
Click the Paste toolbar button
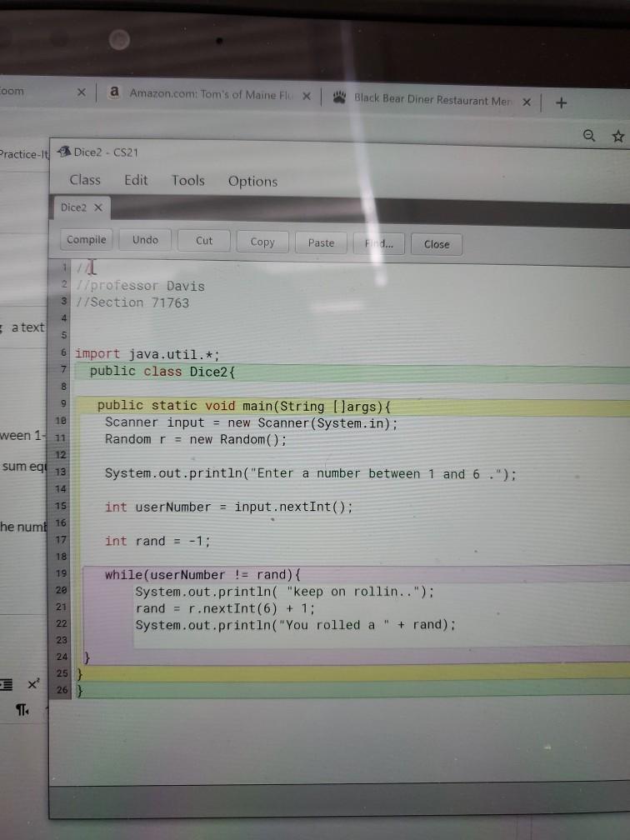pos(321,243)
